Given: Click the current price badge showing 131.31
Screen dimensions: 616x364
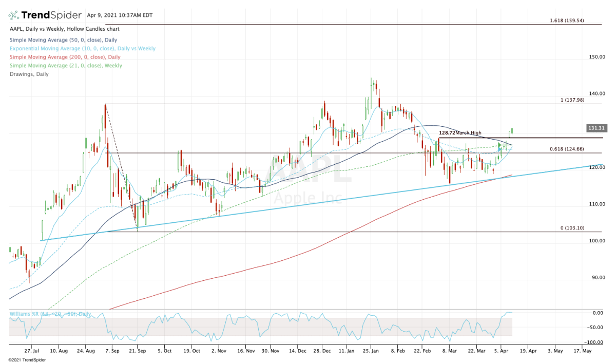Looking at the screenshot, I should click(x=596, y=128).
